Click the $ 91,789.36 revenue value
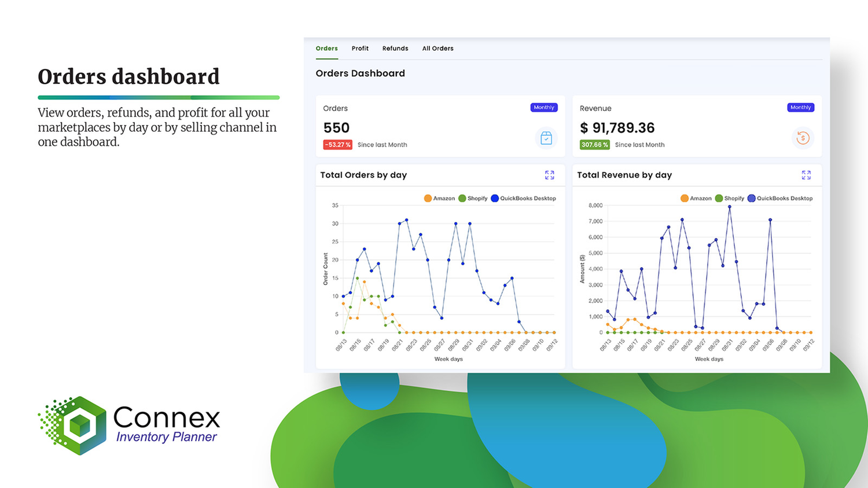Image resolution: width=868 pixels, height=488 pixels. pos(617,128)
